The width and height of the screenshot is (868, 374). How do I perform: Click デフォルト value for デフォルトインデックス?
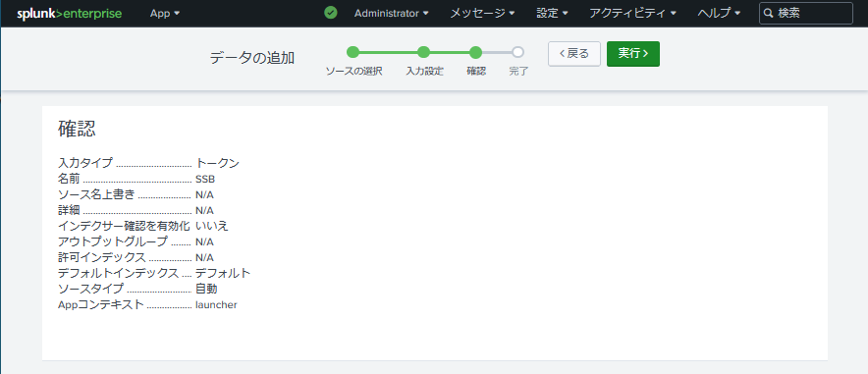223,273
